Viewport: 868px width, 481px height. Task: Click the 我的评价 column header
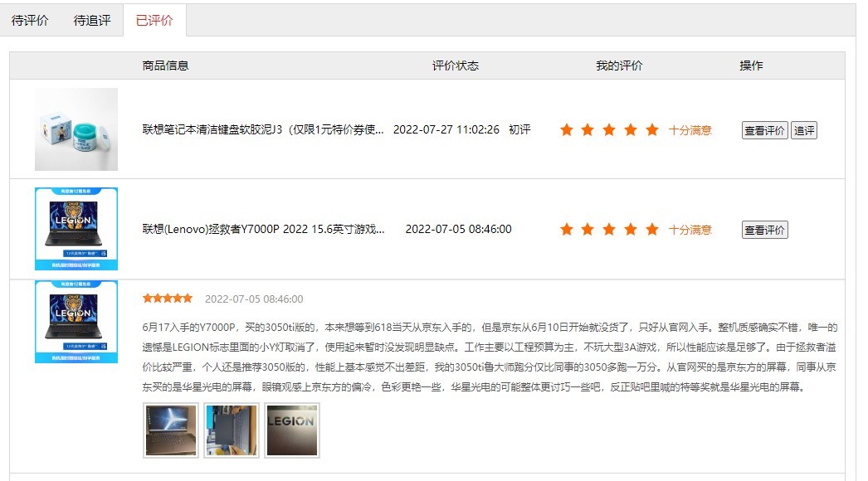point(619,66)
